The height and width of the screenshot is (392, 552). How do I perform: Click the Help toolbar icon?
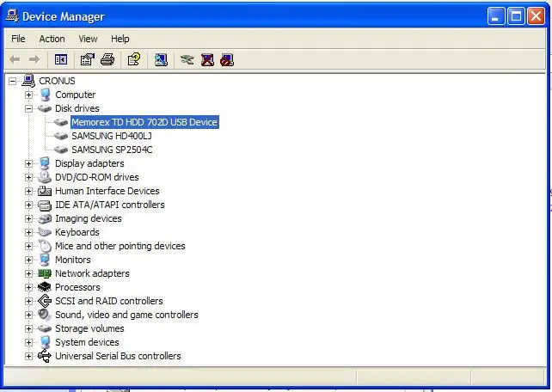[134, 59]
